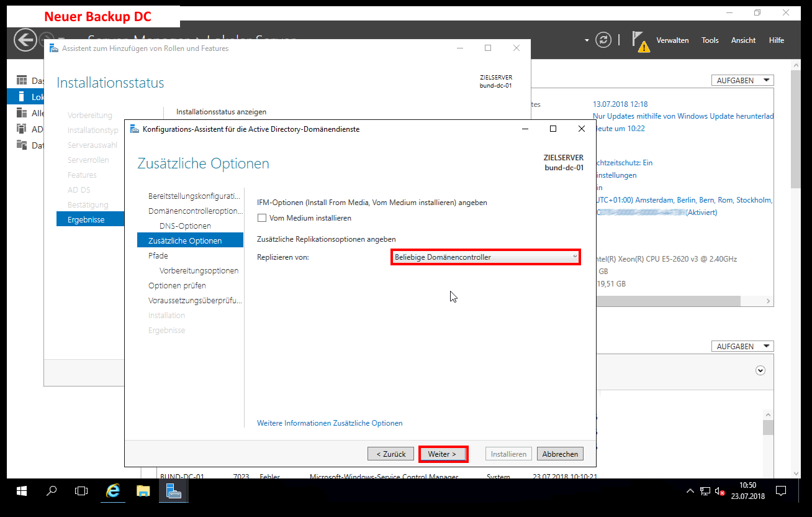Select 'Domänencontrolleroptionen' wizard step
This screenshot has width=812, height=517.
tap(195, 211)
